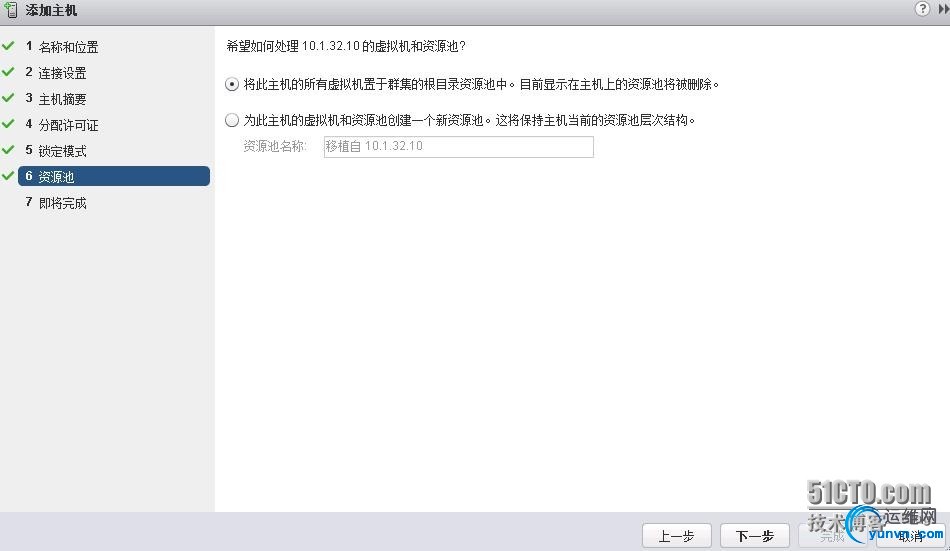Image resolution: width=950 pixels, height=551 pixels.
Task: Click the green checkmark beside 主机摘要
Action: coord(8,98)
